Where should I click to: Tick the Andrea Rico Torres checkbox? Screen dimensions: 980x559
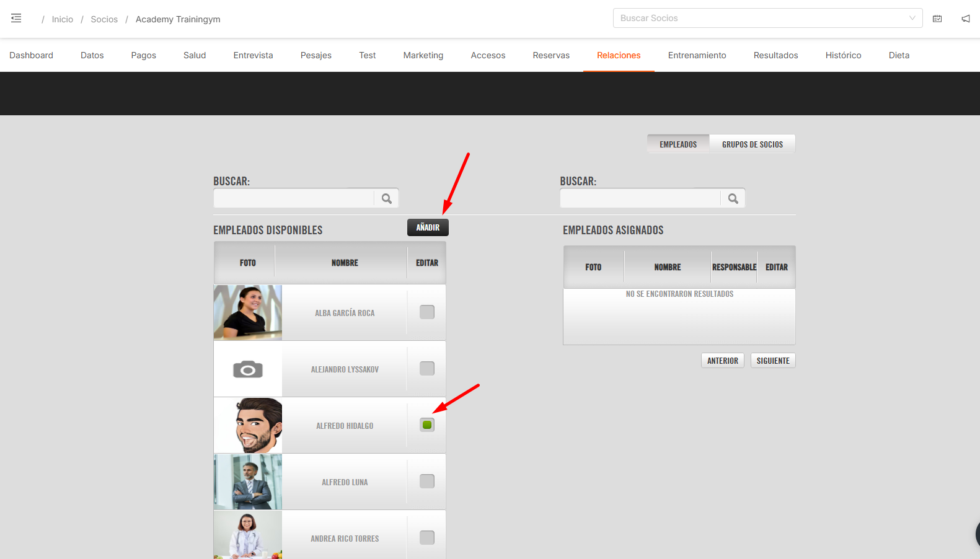[427, 538]
